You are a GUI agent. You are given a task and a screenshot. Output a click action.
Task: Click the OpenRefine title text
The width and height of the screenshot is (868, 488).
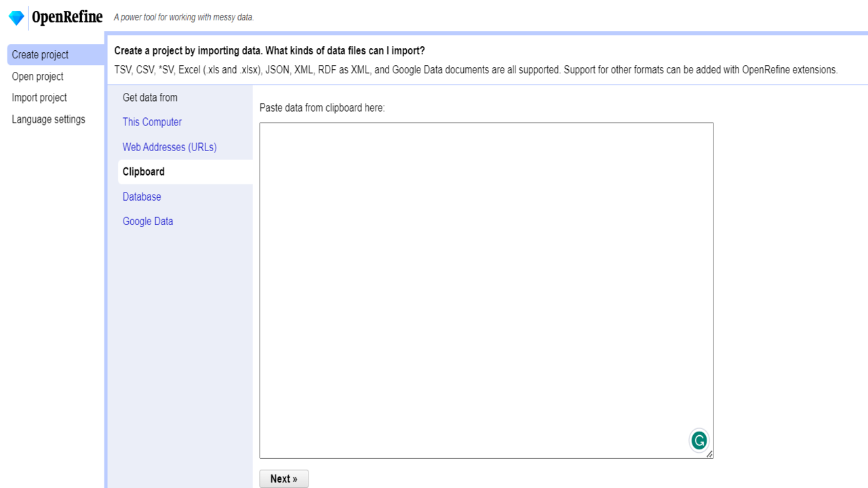pyautogui.click(x=67, y=17)
